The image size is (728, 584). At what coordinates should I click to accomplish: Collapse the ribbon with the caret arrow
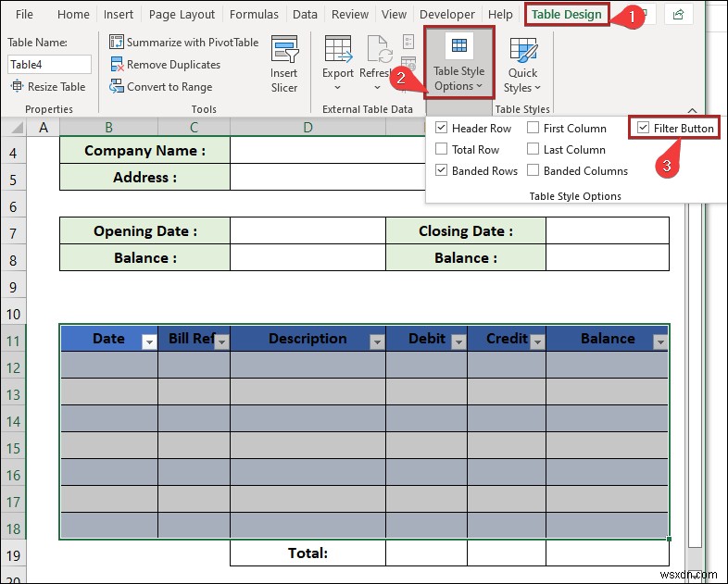(692, 110)
